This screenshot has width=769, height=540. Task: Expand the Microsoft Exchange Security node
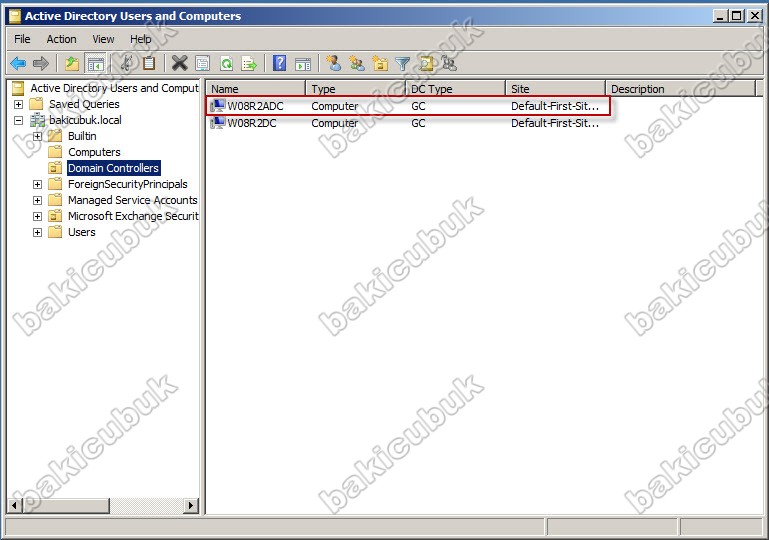37,216
